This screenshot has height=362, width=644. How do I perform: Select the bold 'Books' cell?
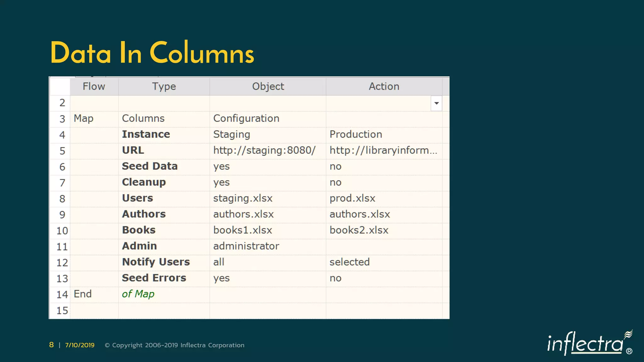pyautogui.click(x=164, y=231)
